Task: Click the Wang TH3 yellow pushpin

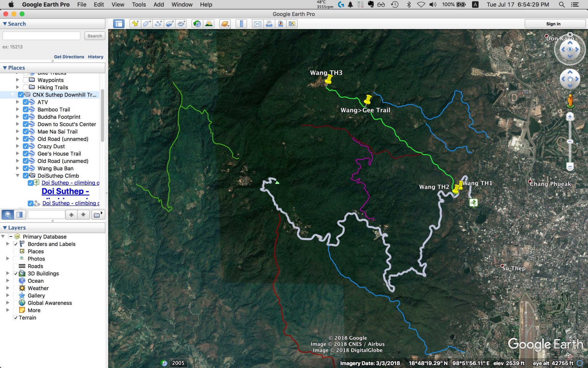Action: click(x=328, y=80)
